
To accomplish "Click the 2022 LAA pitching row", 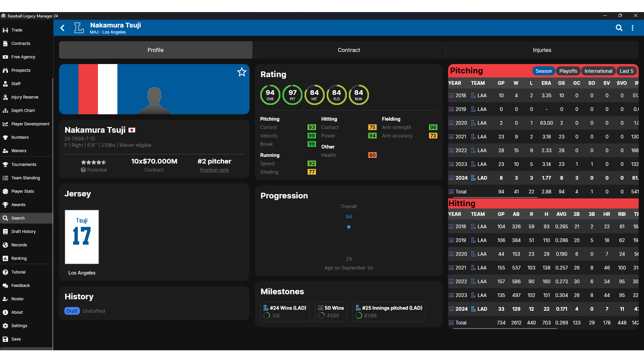I will point(543,150).
